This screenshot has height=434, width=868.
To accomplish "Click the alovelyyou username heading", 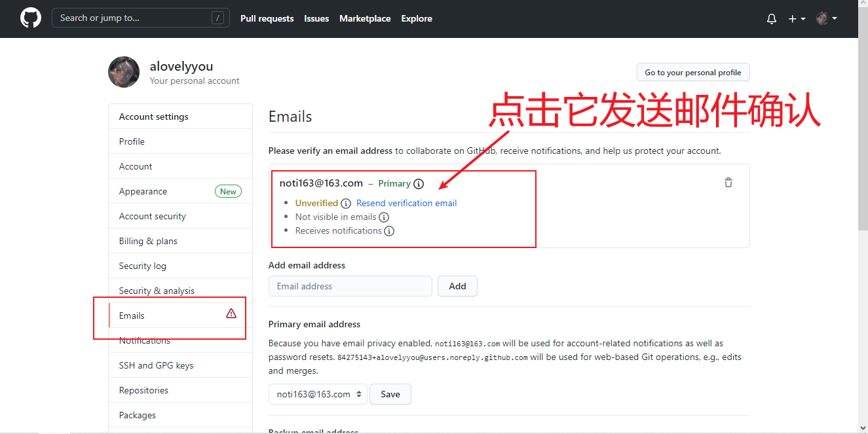I will click(x=181, y=66).
